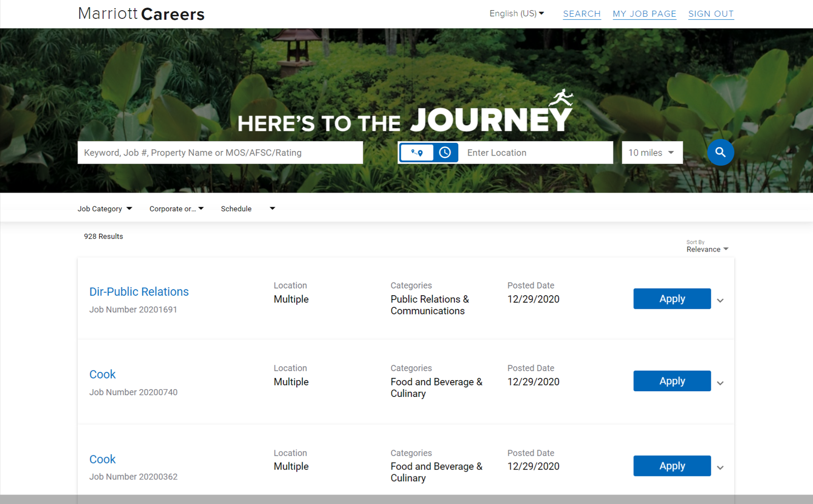Go to MY JOB PAGE
Image resolution: width=813 pixels, height=504 pixels.
pos(644,14)
